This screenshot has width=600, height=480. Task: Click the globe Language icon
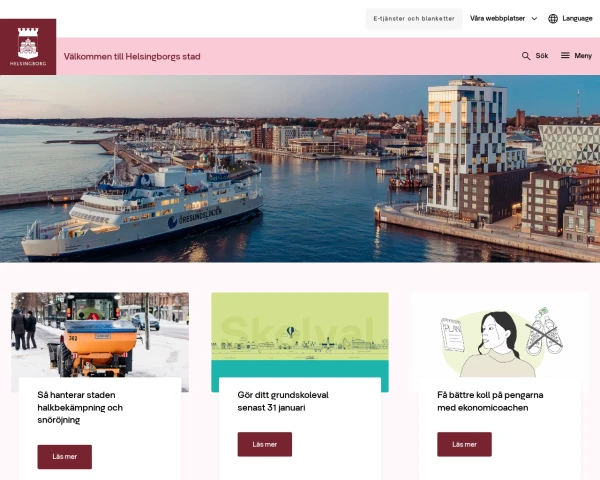(x=553, y=18)
